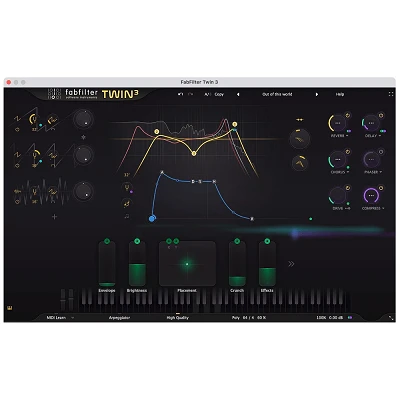
Task: Adjust the Delay amount knob
Action: pos(371,123)
